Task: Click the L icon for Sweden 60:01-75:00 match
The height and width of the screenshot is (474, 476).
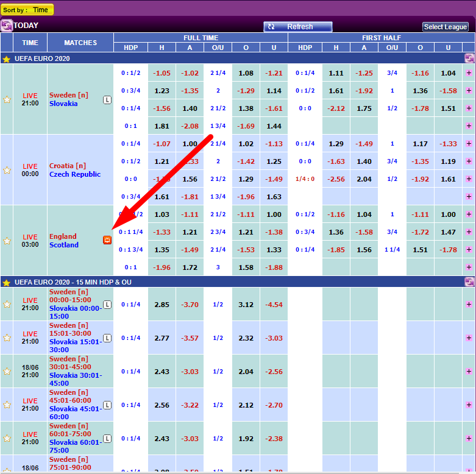Action: [x=107, y=438]
